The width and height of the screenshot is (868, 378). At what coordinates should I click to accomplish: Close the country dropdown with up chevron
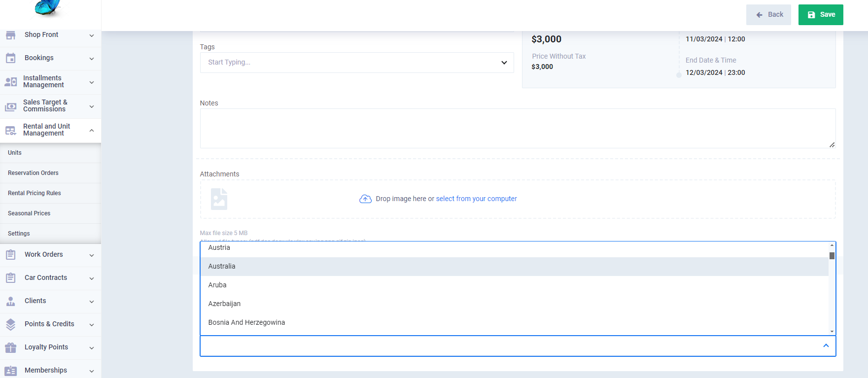pyautogui.click(x=826, y=346)
